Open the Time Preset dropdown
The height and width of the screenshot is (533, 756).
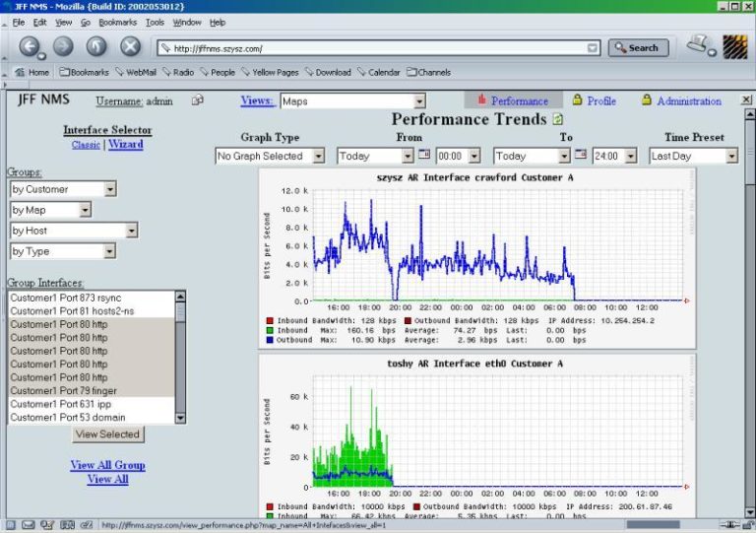click(x=730, y=156)
